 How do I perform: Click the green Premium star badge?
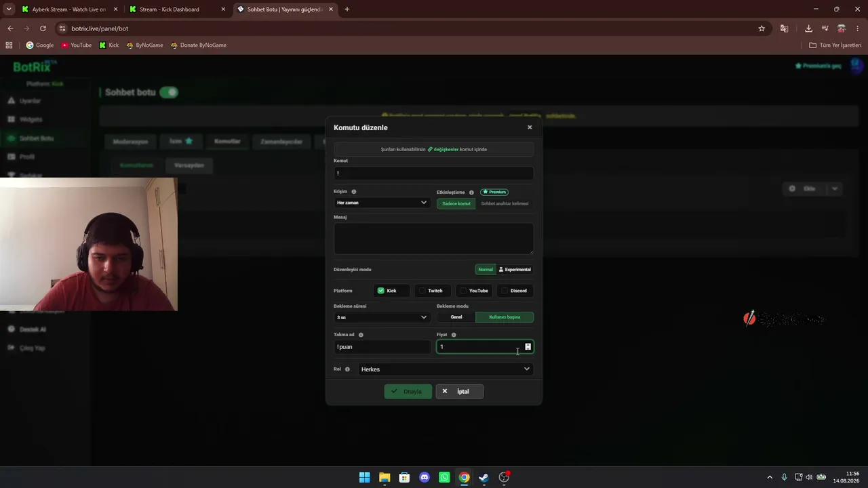point(494,192)
